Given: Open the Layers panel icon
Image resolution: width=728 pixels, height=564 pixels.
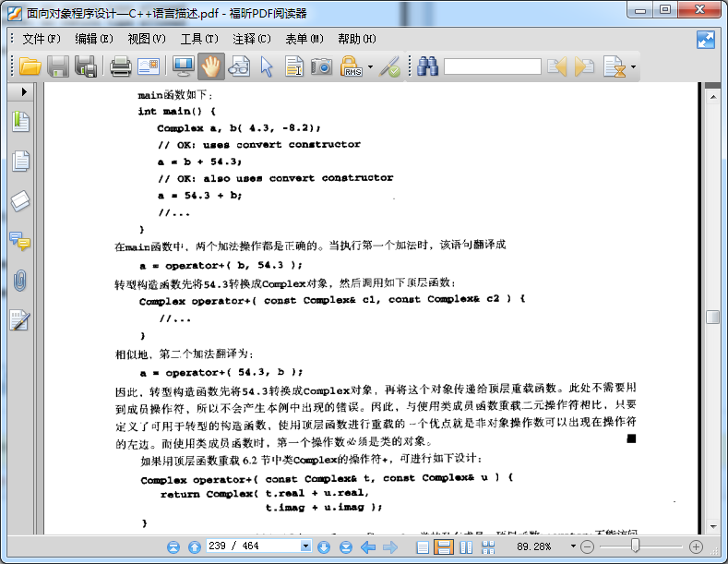Looking at the screenshot, I should click(20, 200).
